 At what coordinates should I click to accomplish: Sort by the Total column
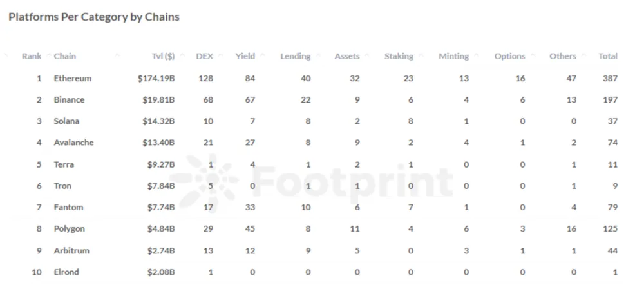click(608, 56)
